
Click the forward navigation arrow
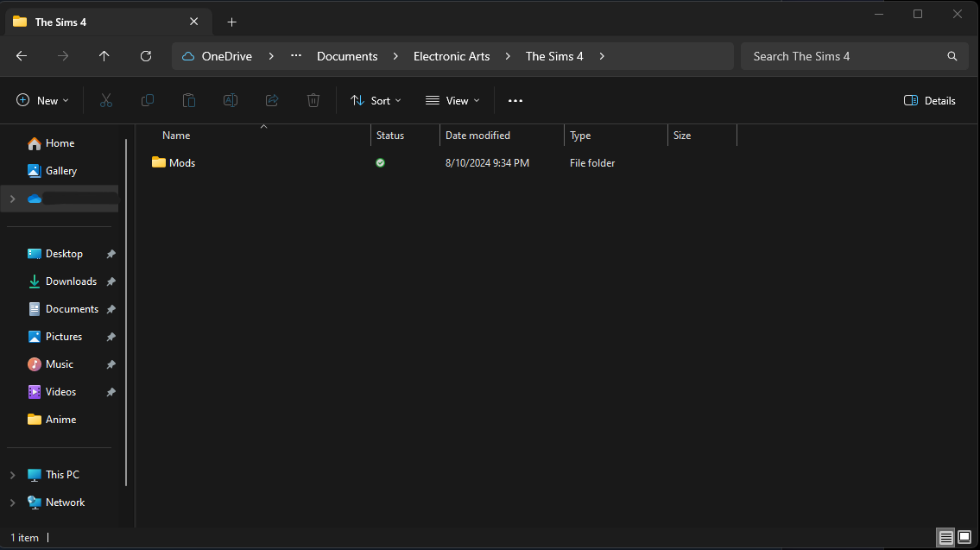coord(62,56)
